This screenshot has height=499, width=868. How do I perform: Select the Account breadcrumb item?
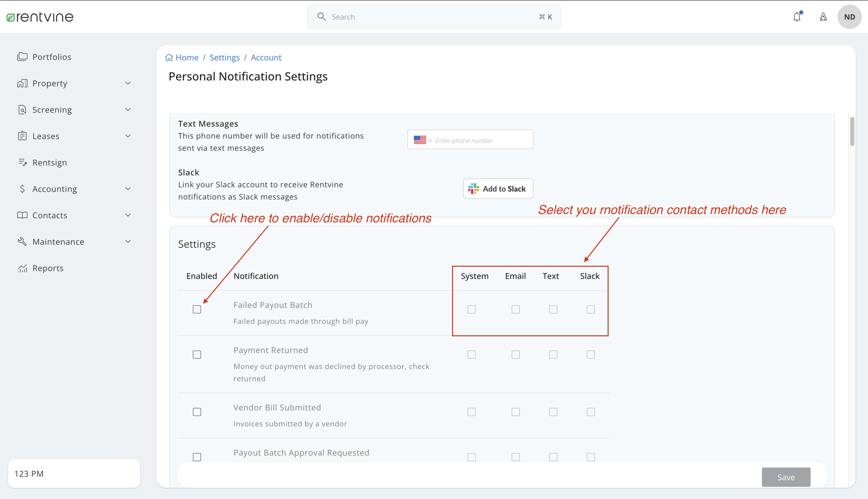(x=266, y=57)
